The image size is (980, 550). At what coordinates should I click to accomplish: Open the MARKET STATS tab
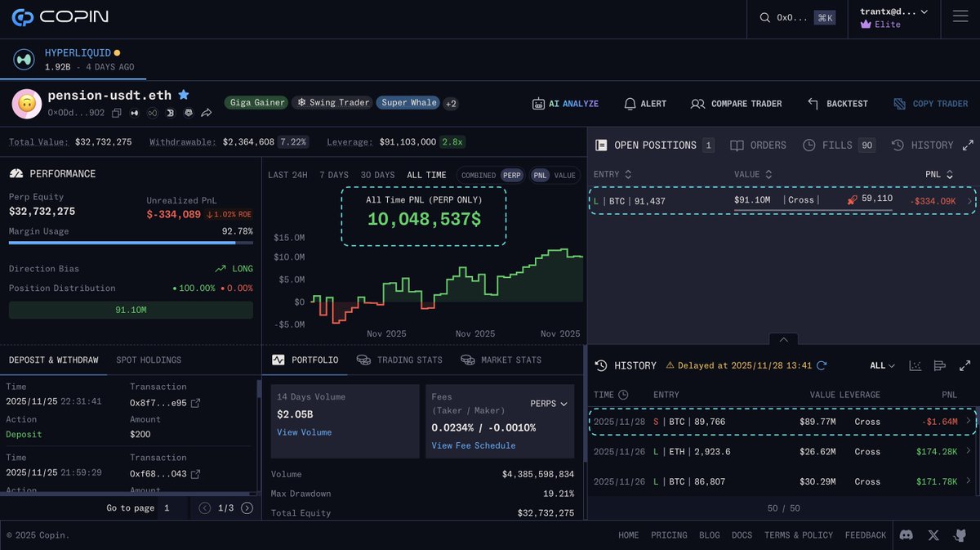point(501,360)
